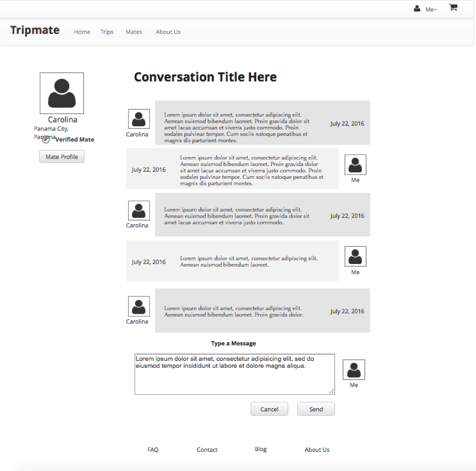The image size is (476, 471).
Task: Open the Me account dropdown
Action: point(431,10)
